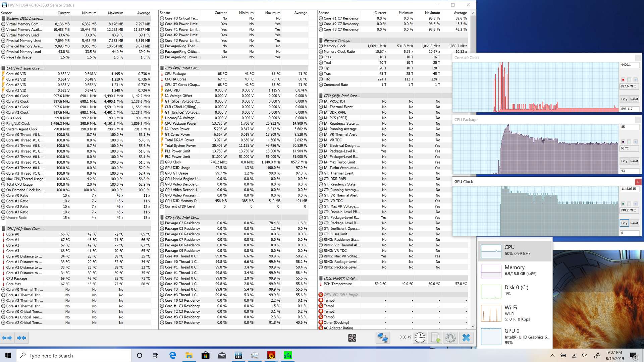The width and height of the screenshot is (644, 362).
Task: Click Fit y in GPU Clock graph
Action: pyautogui.click(x=624, y=223)
